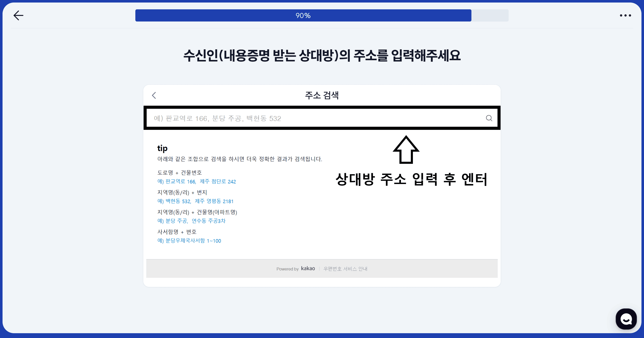Image resolution: width=644 pixels, height=338 pixels.
Task: Click the back arrow at top left
Action: coord(18,15)
